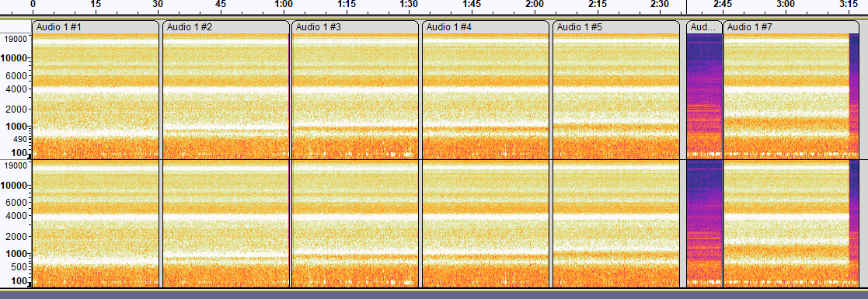Select the Audio 1 #4 clip title bar

486,26
